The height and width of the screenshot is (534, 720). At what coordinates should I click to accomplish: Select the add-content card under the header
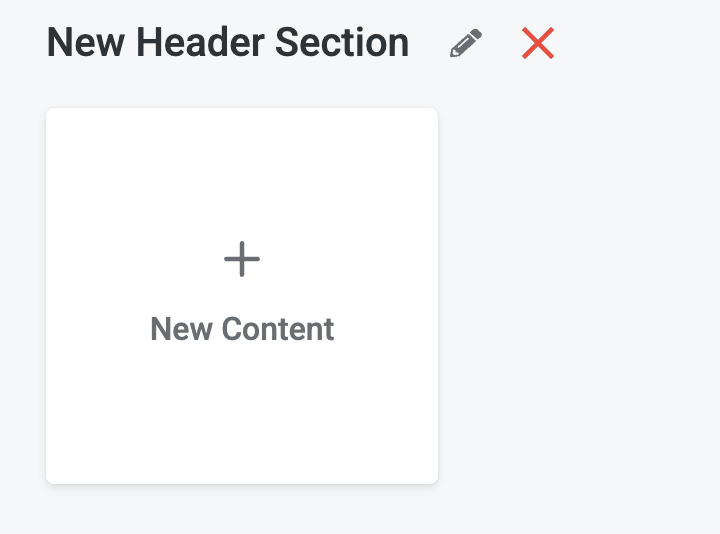242,295
